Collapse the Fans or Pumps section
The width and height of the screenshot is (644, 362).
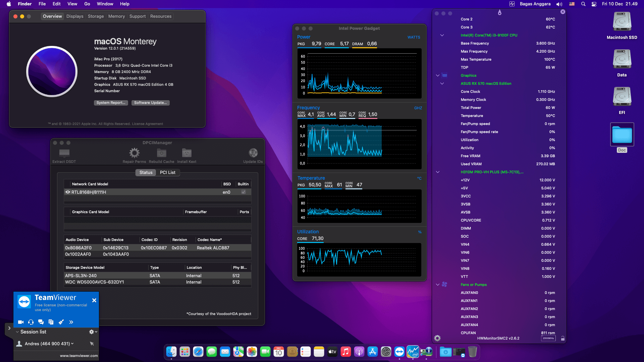coord(438,285)
